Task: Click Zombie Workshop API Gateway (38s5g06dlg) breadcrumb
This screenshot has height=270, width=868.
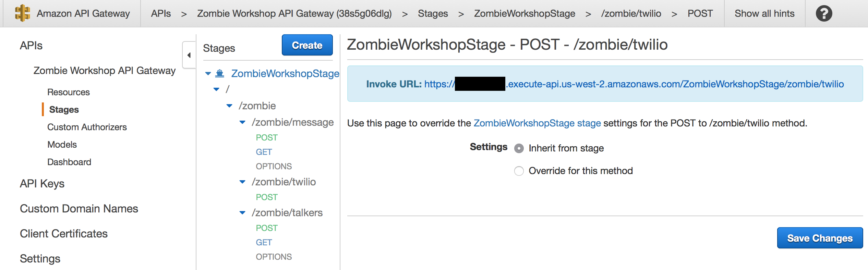Action: 294,14
